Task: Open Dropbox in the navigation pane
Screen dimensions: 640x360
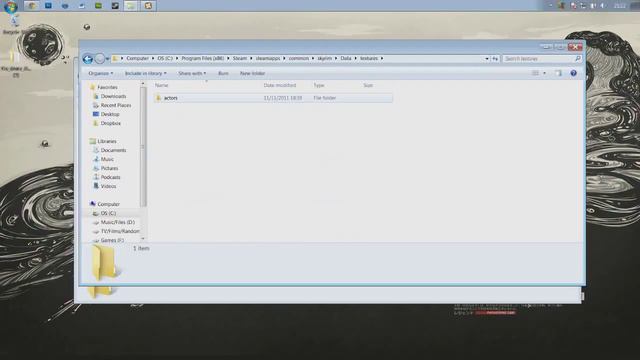Action: [111, 123]
